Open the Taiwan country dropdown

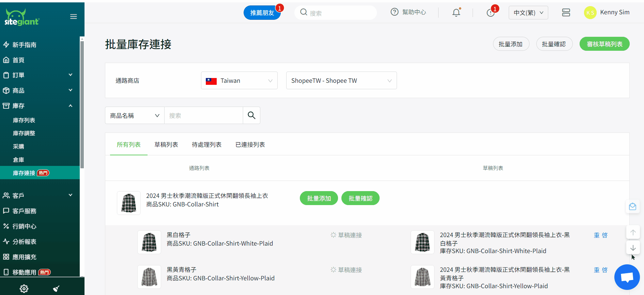pos(239,80)
